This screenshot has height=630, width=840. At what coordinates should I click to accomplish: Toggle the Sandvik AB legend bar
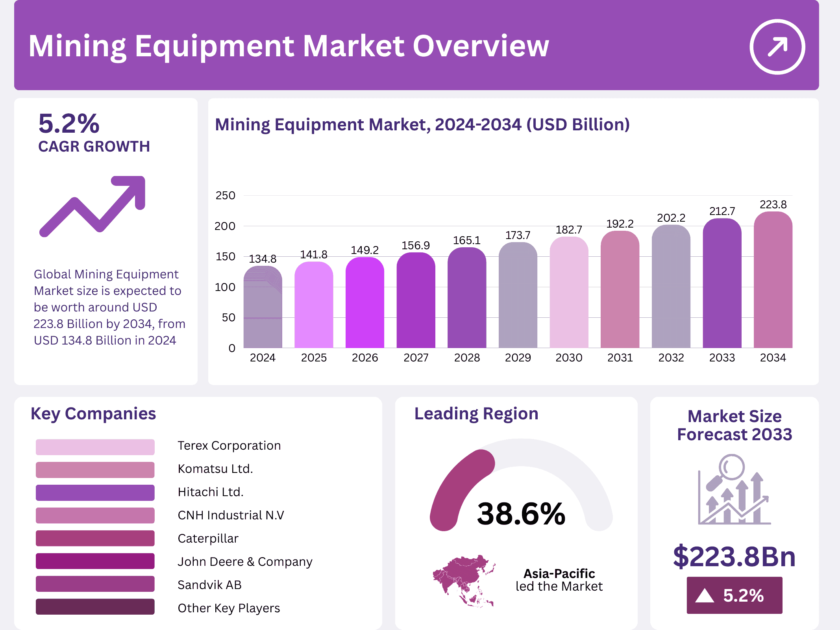click(x=95, y=584)
